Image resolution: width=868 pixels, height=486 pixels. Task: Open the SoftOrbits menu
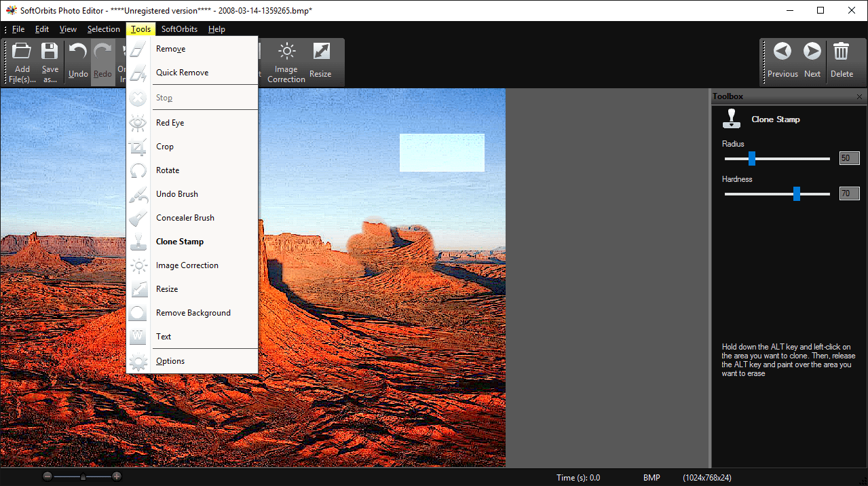178,29
